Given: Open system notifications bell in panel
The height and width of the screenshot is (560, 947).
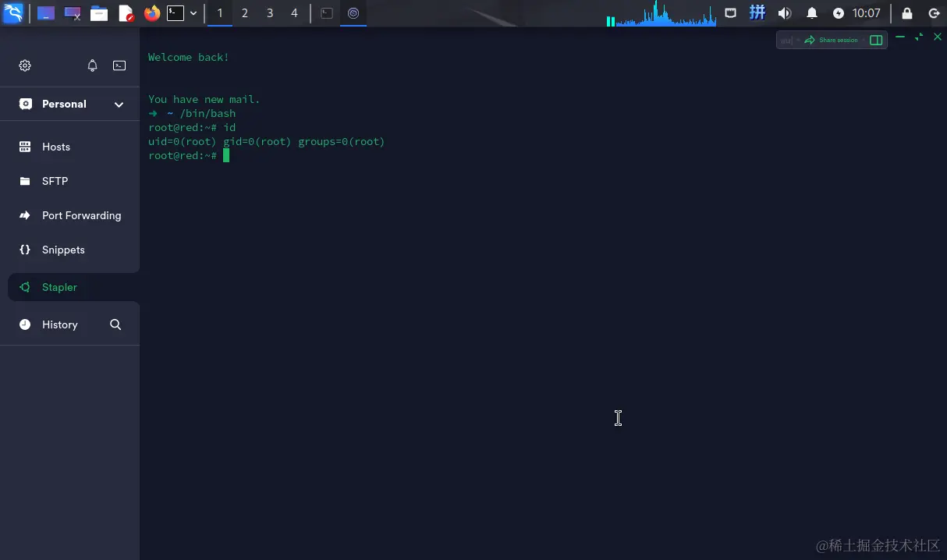Looking at the screenshot, I should [x=812, y=13].
